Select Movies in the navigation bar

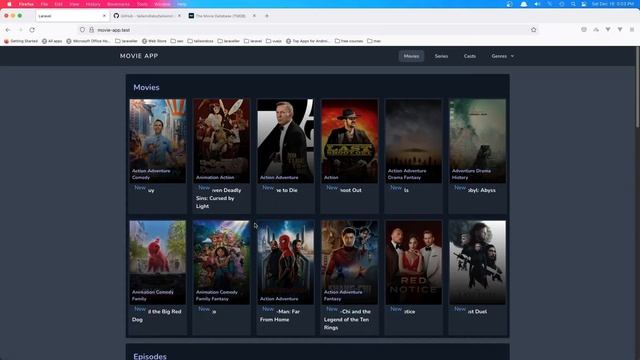pyautogui.click(x=411, y=56)
